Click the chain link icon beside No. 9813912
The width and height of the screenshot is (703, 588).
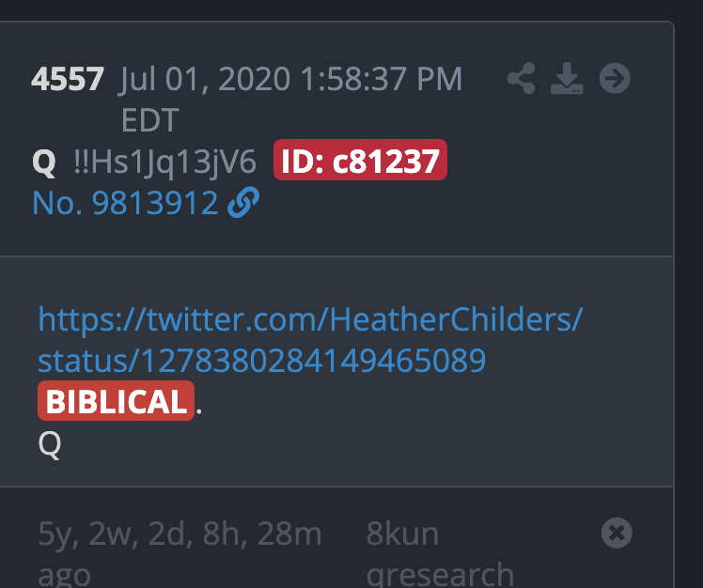click(243, 203)
